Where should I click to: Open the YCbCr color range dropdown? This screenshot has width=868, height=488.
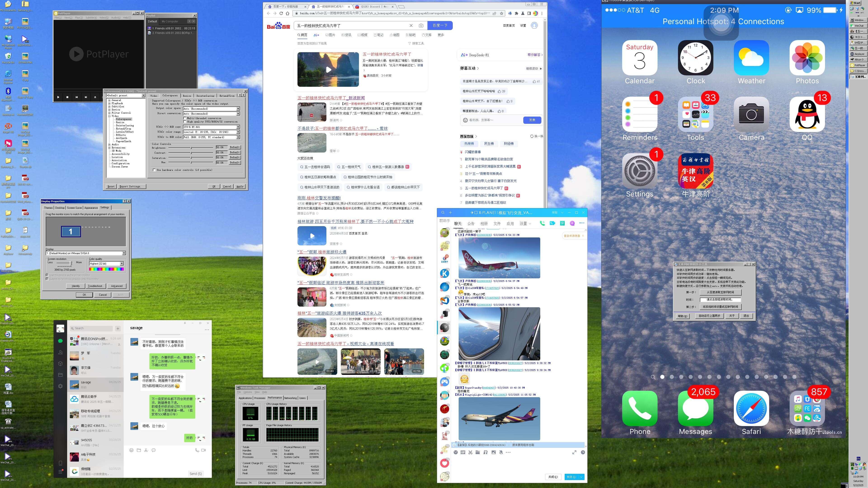(211, 132)
